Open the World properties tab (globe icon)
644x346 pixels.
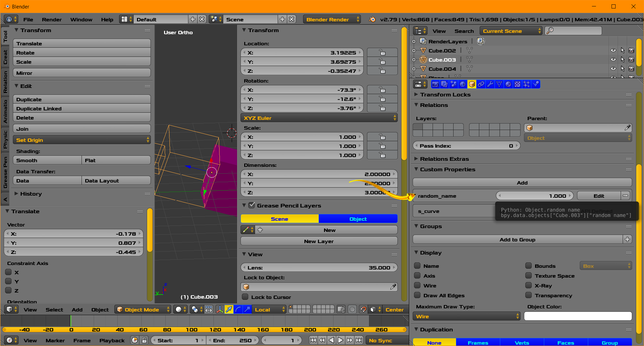coord(463,84)
